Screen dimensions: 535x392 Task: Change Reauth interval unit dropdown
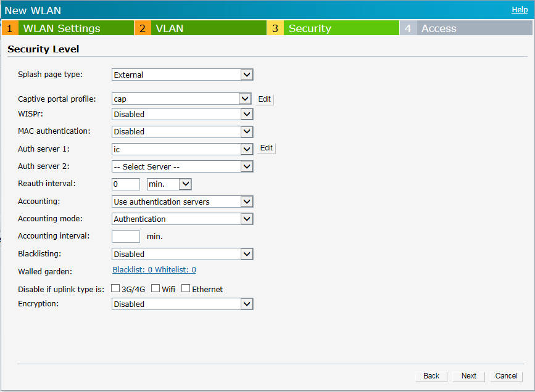169,184
